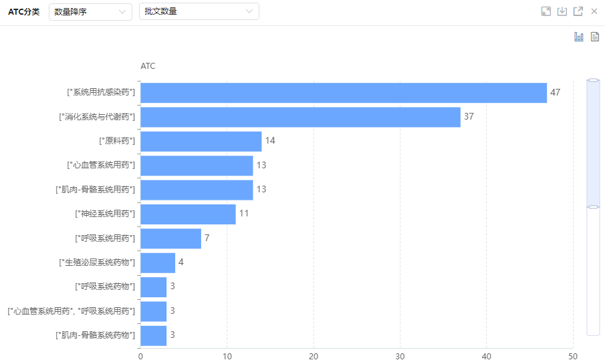Screen dimensions: 605x364
Task: Click top handle of vertical zoom slider
Action: pyautogui.click(x=593, y=80)
